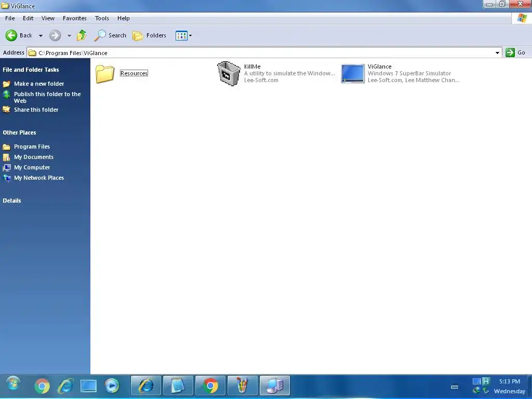Select the Resources folder icon
This screenshot has height=399, width=532.
[105, 74]
